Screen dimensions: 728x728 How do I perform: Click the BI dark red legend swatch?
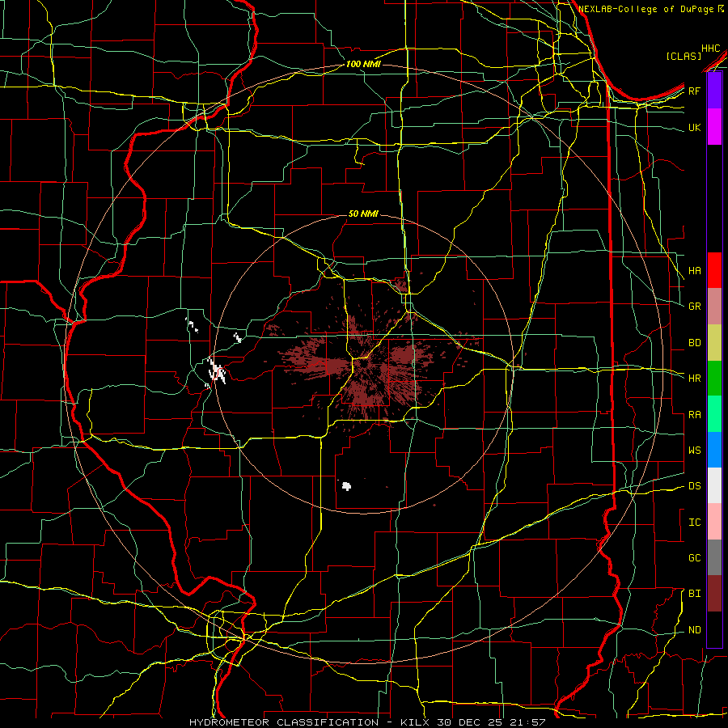[x=714, y=594]
